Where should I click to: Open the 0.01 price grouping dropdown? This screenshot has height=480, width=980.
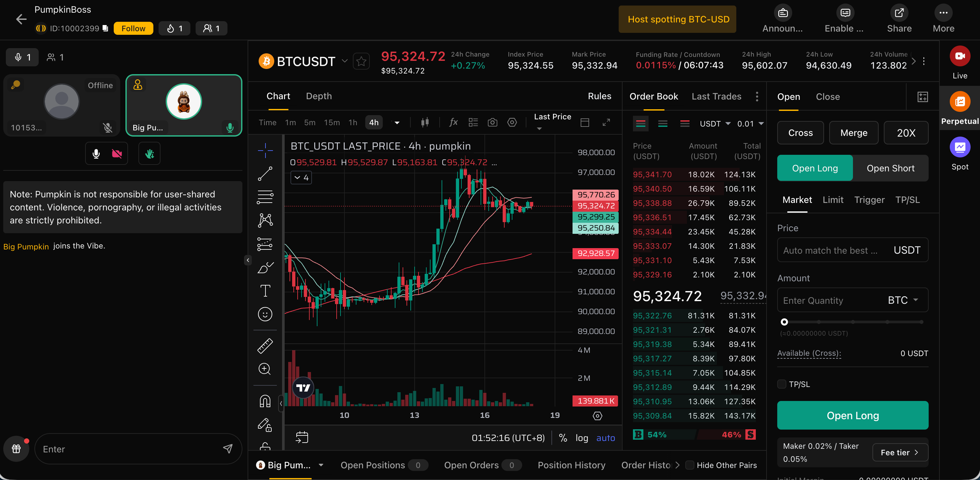tap(750, 124)
